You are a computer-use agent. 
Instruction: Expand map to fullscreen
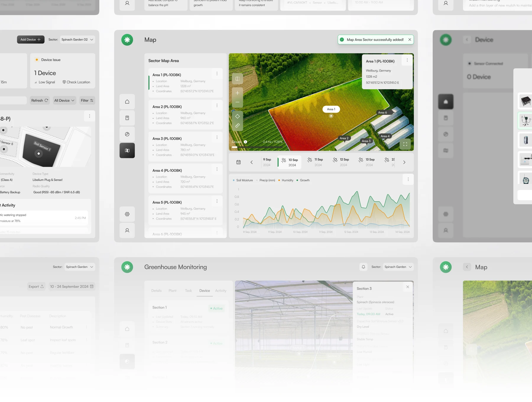tap(405, 144)
